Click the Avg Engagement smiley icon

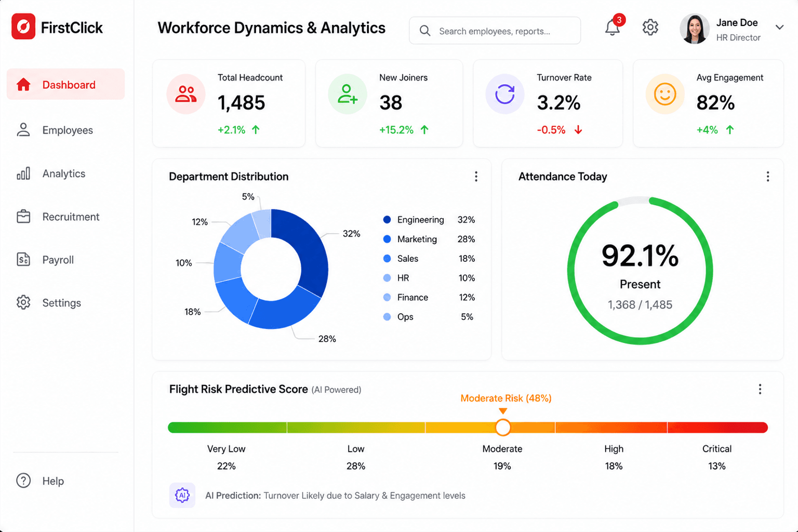[665, 94]
